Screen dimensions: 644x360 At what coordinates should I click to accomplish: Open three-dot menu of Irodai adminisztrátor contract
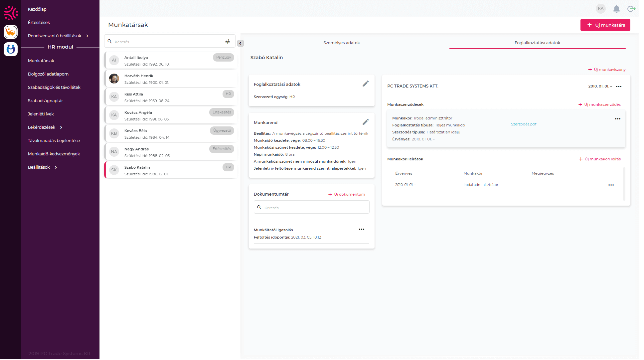tap(618, 119)
